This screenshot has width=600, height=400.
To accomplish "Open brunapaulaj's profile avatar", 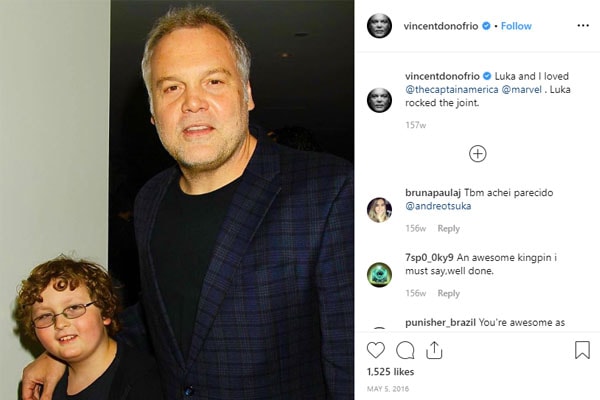I will coord(379,209).
